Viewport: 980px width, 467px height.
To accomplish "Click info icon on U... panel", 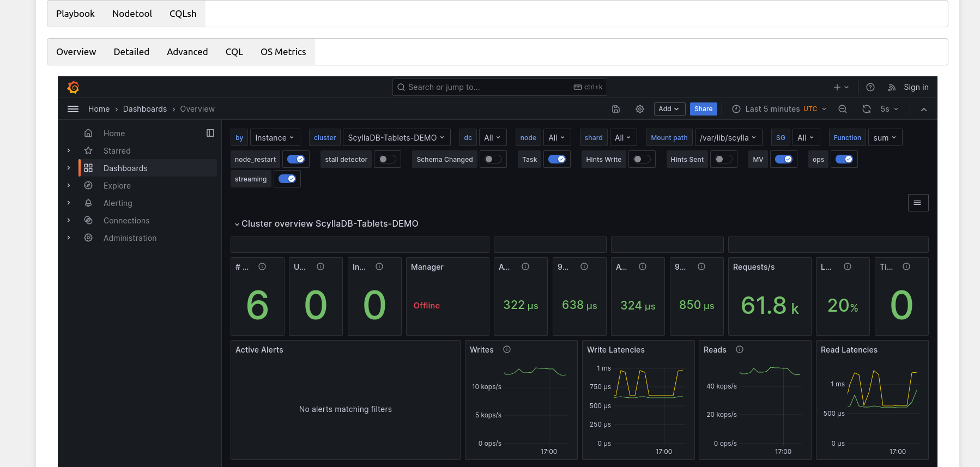I will click(320, 266).
